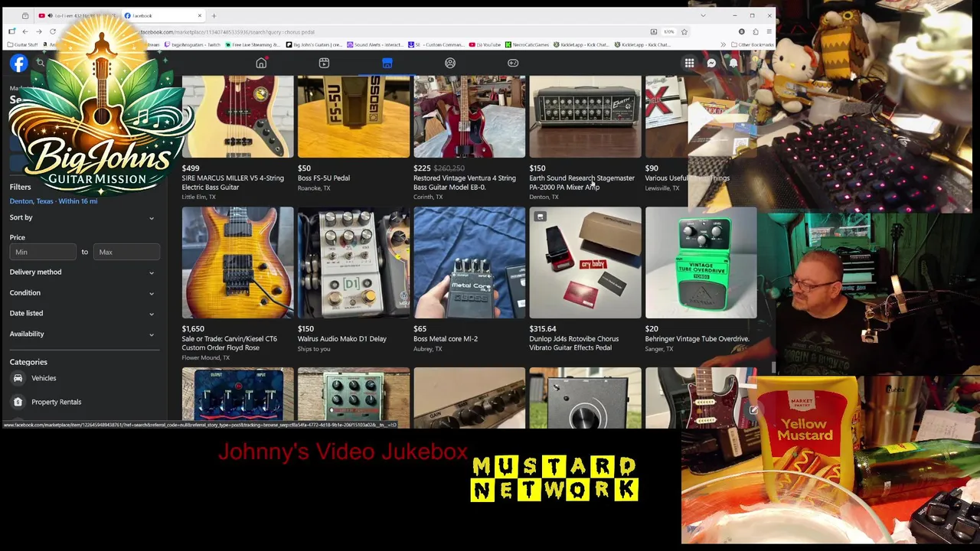The image size is (980, 551).
Task: Open the Other Bookmarks folder
Action: tap(751, 44)
